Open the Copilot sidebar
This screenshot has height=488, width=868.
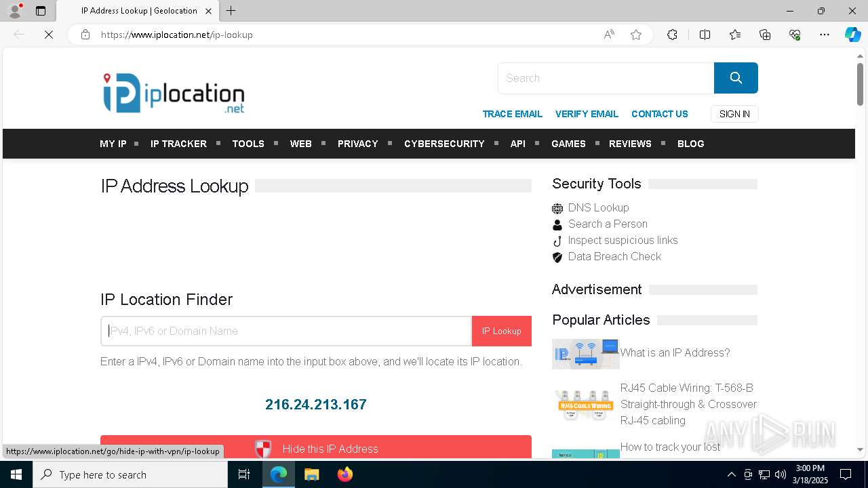coord(852,35)
